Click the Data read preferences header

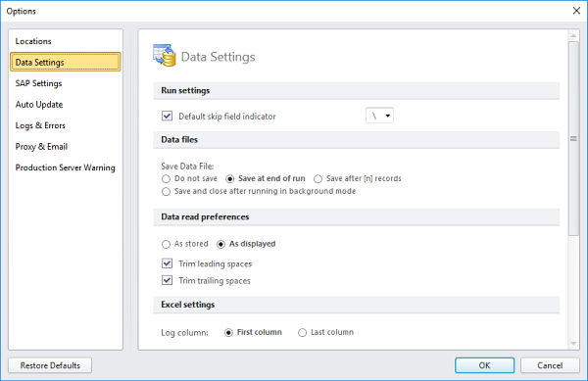357,216
